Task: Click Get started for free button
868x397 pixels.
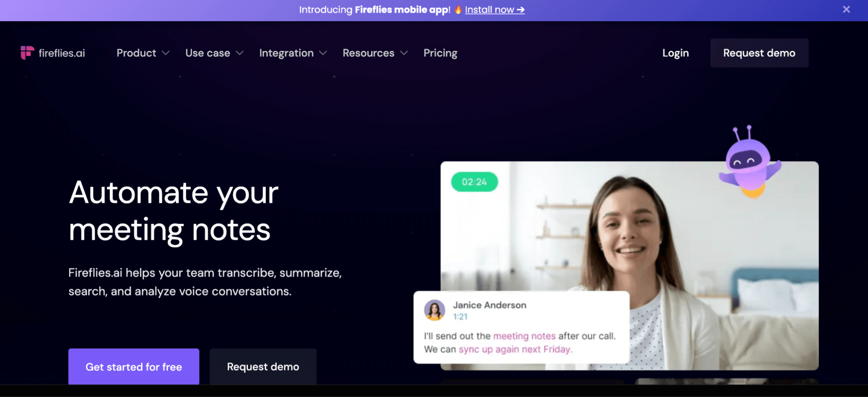Action: tap(134, 367)
